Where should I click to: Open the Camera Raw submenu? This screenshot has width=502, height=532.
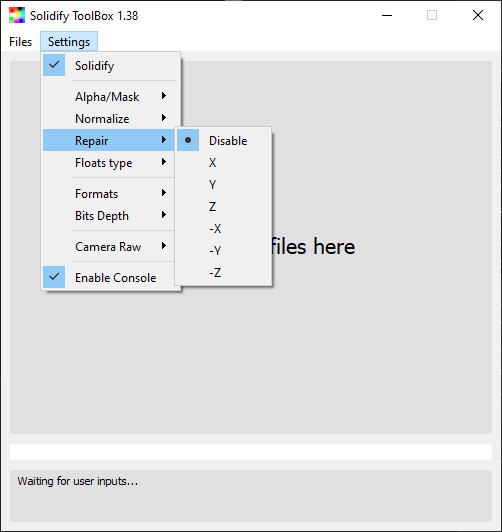(x=110, y=246)
